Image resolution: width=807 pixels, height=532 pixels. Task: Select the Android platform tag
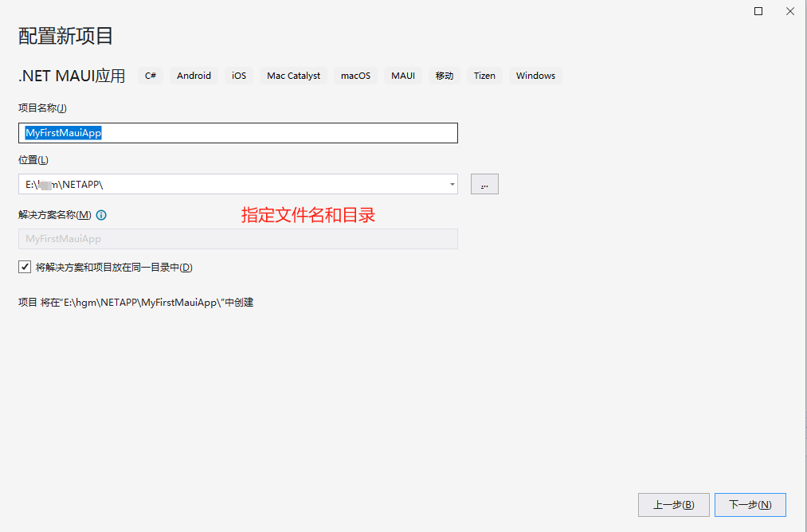coord(193,76)
